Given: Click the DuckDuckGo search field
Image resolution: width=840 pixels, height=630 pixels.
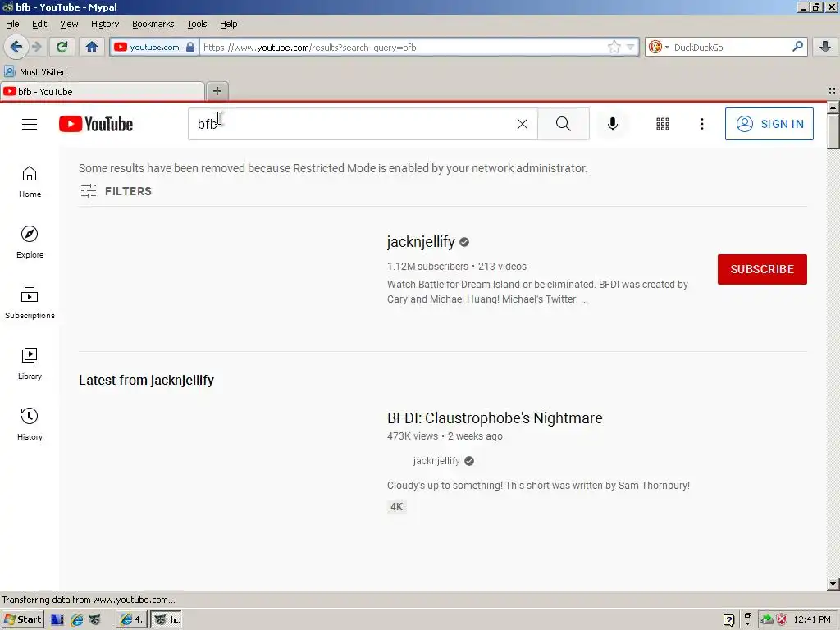Looking at the screenshot, I should 731,47.
